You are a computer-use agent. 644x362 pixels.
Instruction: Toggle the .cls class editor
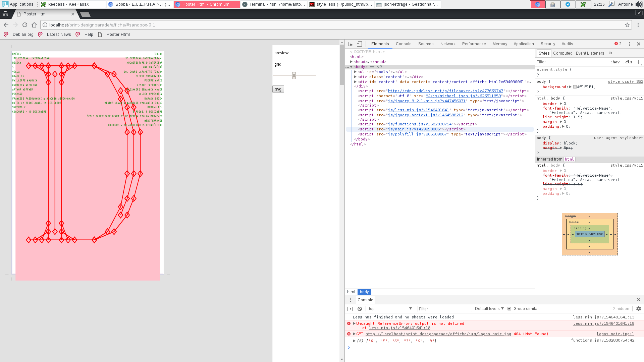click(628, 62)
